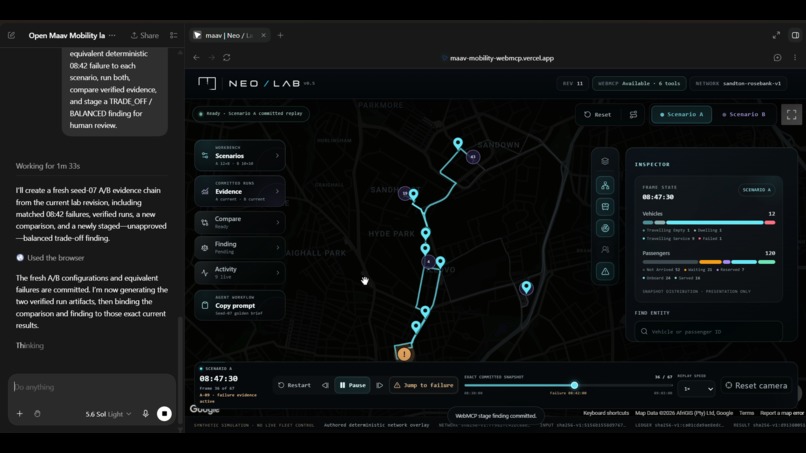Enter fullscreen map view
Image resolution: width=806 pixels, height=453 pixels.
(x=792, y=115)
